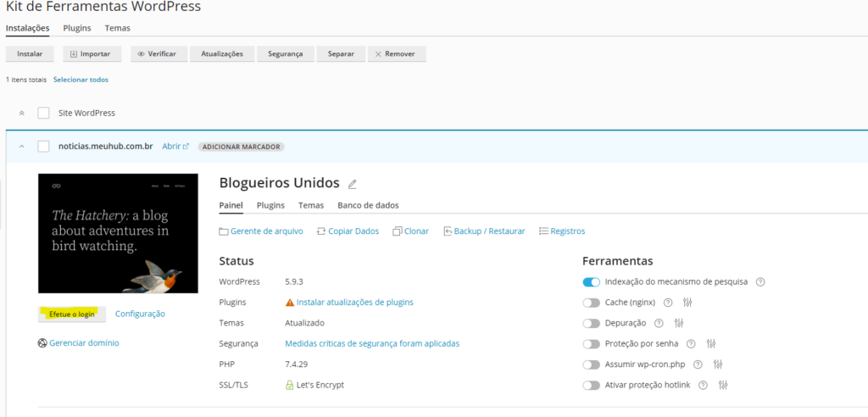Open Proteção por senha settings icon
The image size is (868, 417).
coord(711,344)
